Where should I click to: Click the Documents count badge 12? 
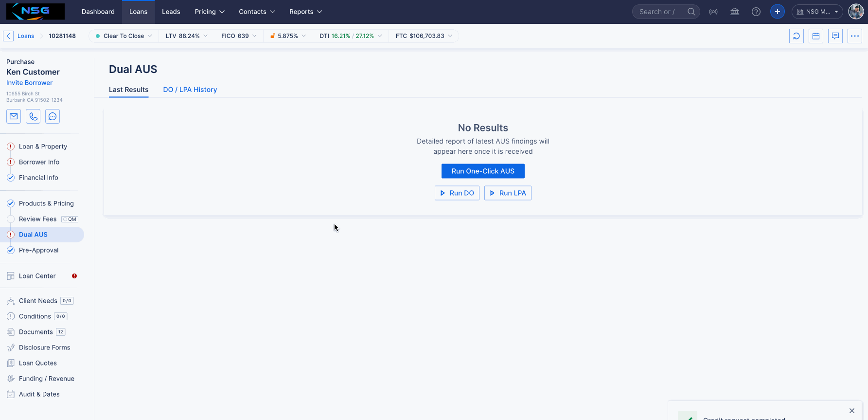tap(61, 332)
